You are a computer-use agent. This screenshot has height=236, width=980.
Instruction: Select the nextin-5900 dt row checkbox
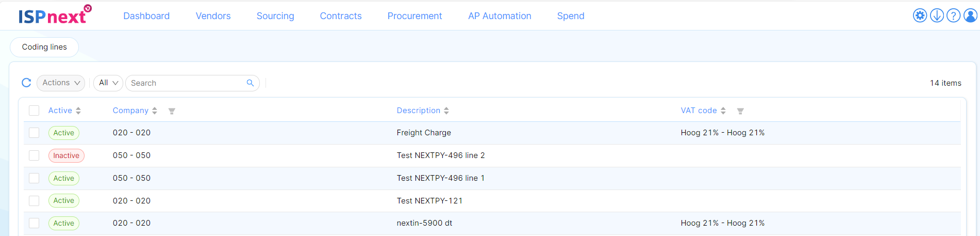pos(34,223)
